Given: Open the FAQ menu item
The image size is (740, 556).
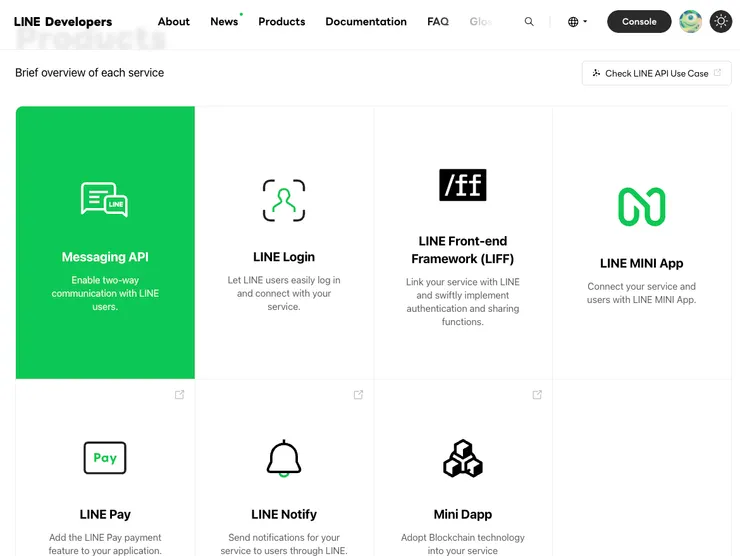Looking at the screenshot, I should [x=438, y=22].
